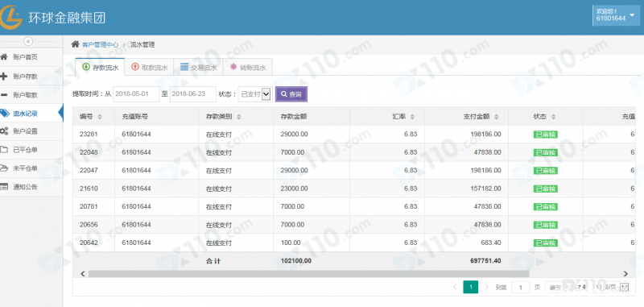
Task: Click the home icon beside 账户首页
Action: click(4, 56)
